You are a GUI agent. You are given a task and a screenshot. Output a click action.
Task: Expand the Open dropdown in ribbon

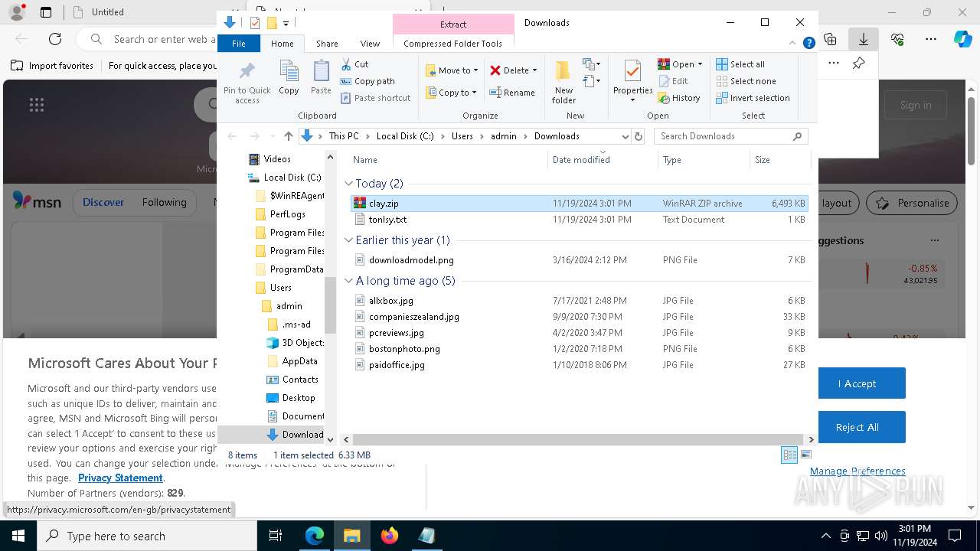tap(680, 64)
